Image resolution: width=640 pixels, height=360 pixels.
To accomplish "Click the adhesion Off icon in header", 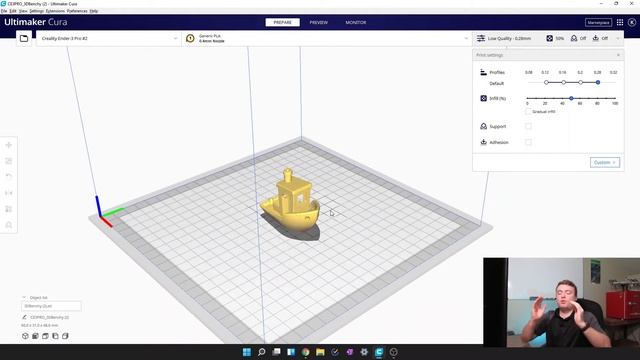I will 596,38.
